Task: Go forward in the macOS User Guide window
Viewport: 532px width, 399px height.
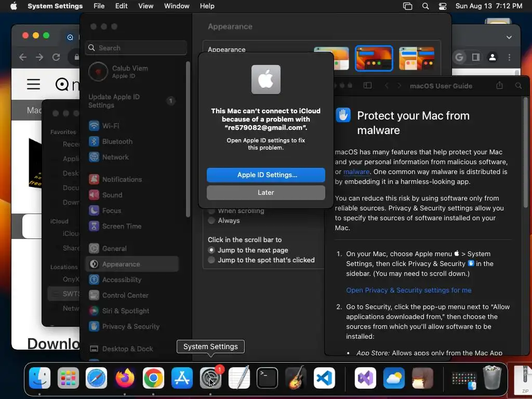Action: pyautogui.click(x=400, y=86)
